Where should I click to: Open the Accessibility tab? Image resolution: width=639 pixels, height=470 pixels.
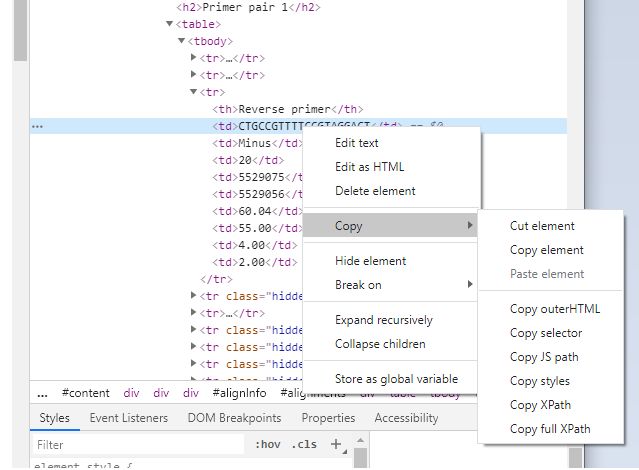coord(406,418)
